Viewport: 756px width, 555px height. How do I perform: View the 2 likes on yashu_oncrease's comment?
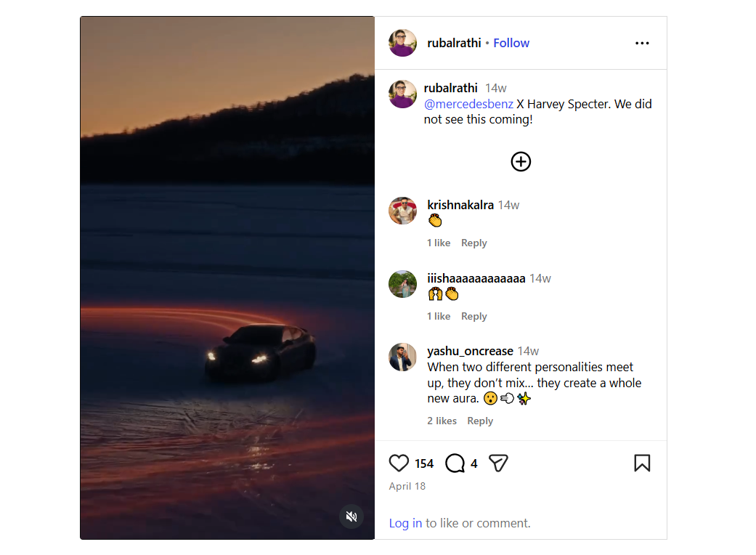pyautogui.click(x=442, y=421)
